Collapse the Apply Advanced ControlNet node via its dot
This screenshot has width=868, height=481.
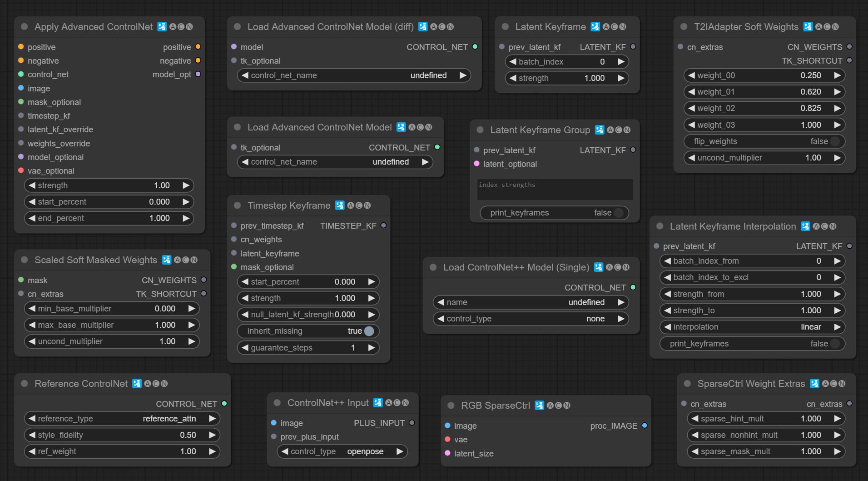point(25,27)
